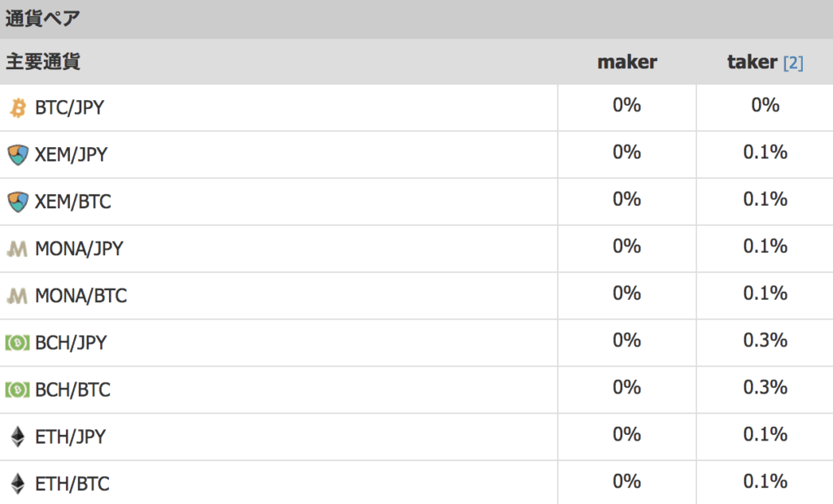Screen dimensions: 833x504
Task: Click the taker column header text
Action: coord(752,63)
